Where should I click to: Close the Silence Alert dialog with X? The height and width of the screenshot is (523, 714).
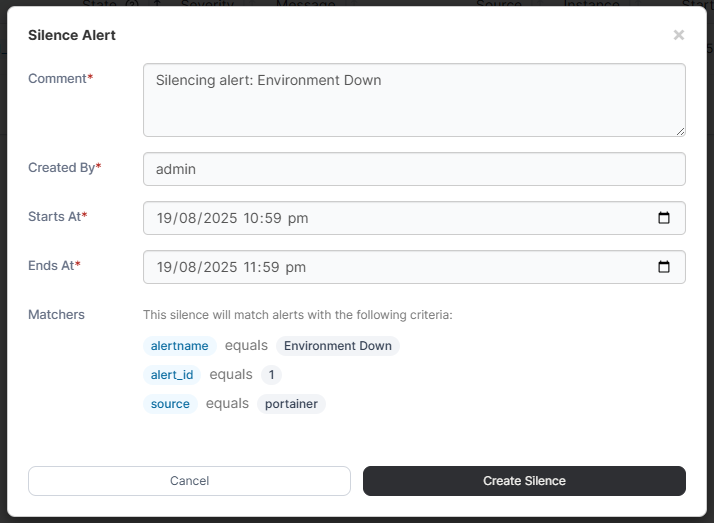click(679, 35)
